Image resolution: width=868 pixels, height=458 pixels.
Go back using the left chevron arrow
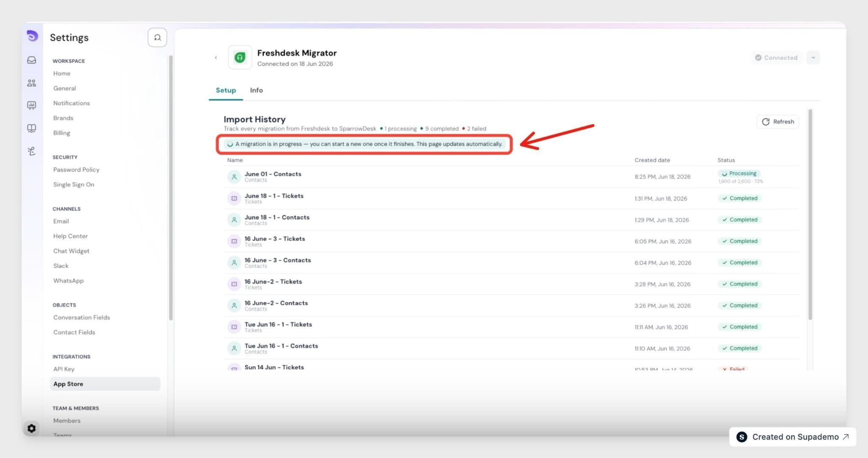tap(216, 58)
